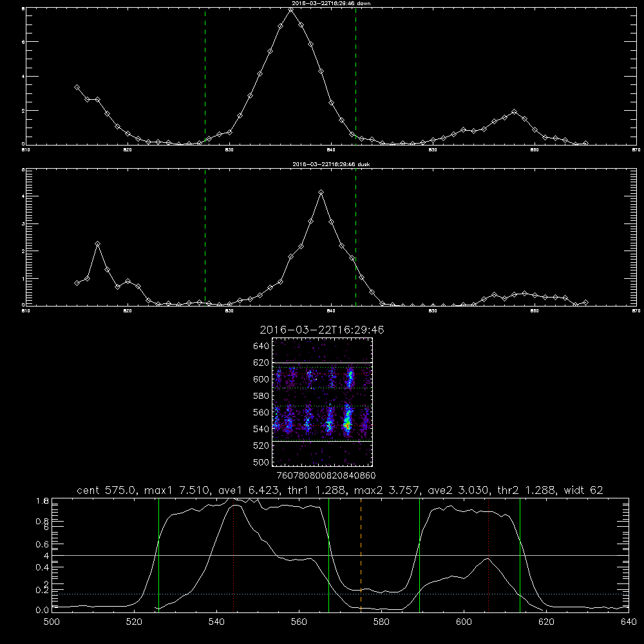Click dawn plot's small peak diamond near 858
The image size is (644, 644).
coord(514,111)
